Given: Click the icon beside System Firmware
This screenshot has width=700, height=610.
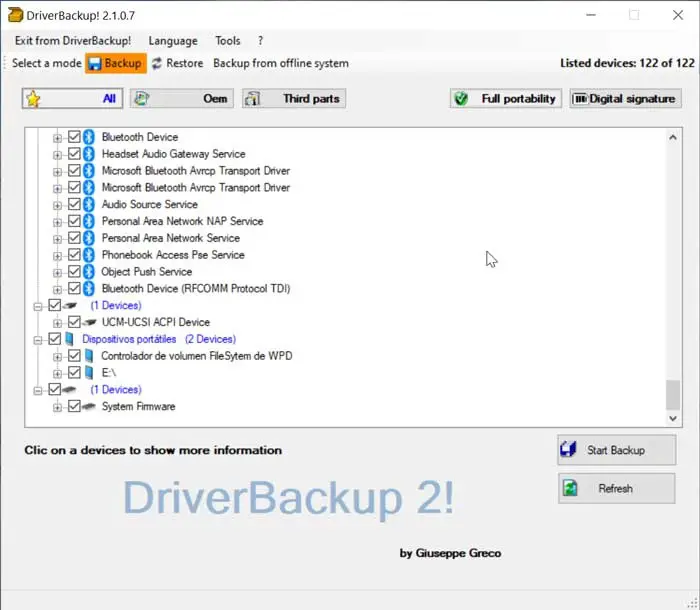Looking at the screenshot, I should point(89,406).
